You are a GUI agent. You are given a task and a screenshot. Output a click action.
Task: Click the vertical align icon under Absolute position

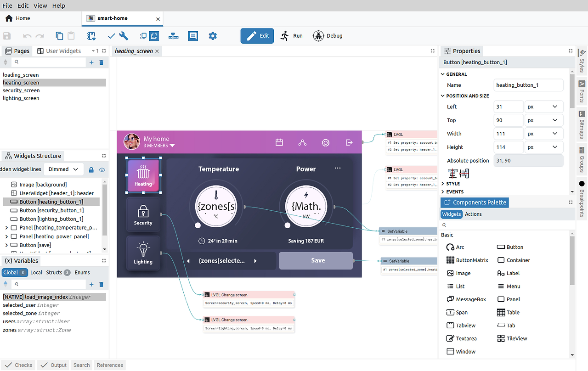coord(464,174)
